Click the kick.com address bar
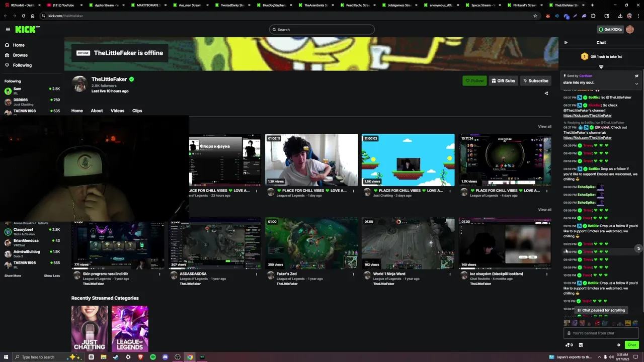644x362 pixels. tap(282, 16)
